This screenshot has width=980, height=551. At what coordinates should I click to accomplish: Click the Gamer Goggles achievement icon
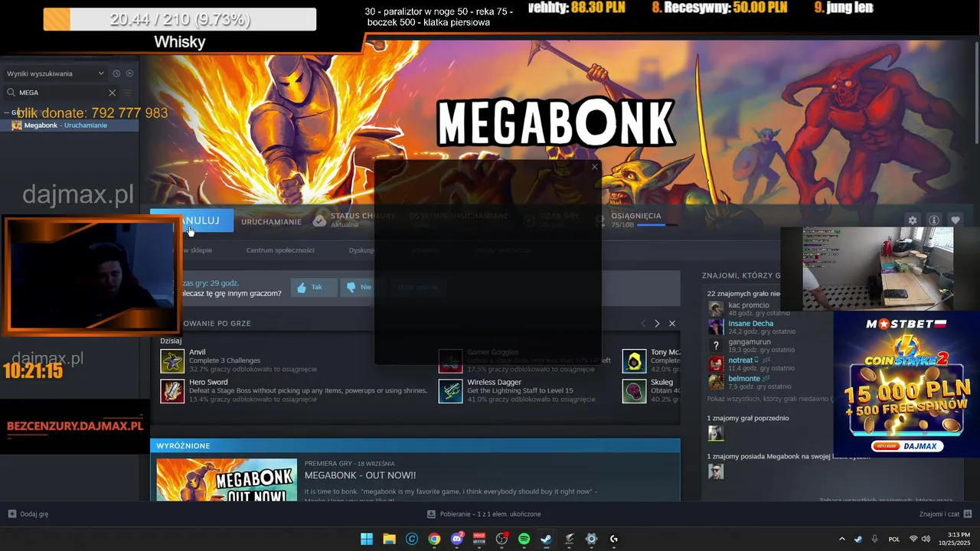coord(450,360)
